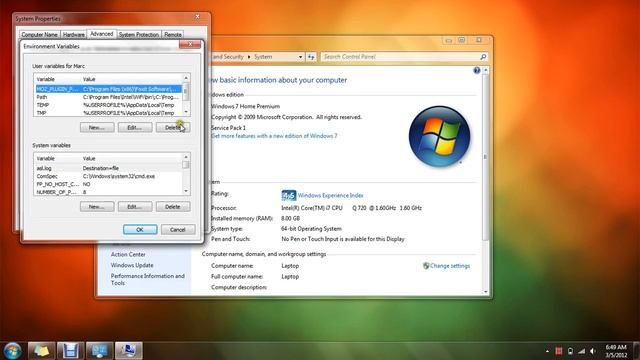Switch to the Computer Name tab

(x=39, y=35)
